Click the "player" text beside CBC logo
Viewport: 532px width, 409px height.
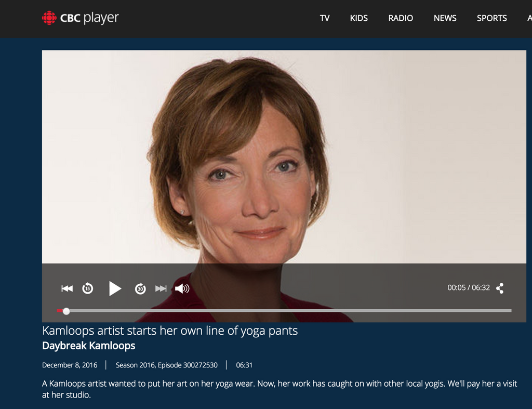(x=101, y=18)
